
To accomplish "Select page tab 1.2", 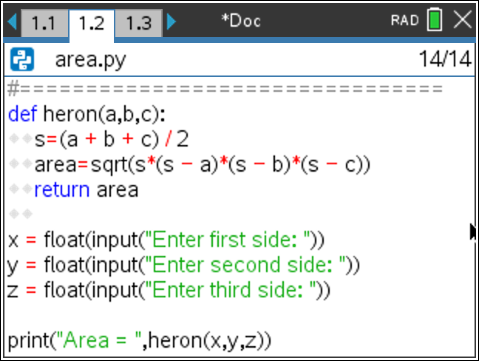I will pos(92,24).
